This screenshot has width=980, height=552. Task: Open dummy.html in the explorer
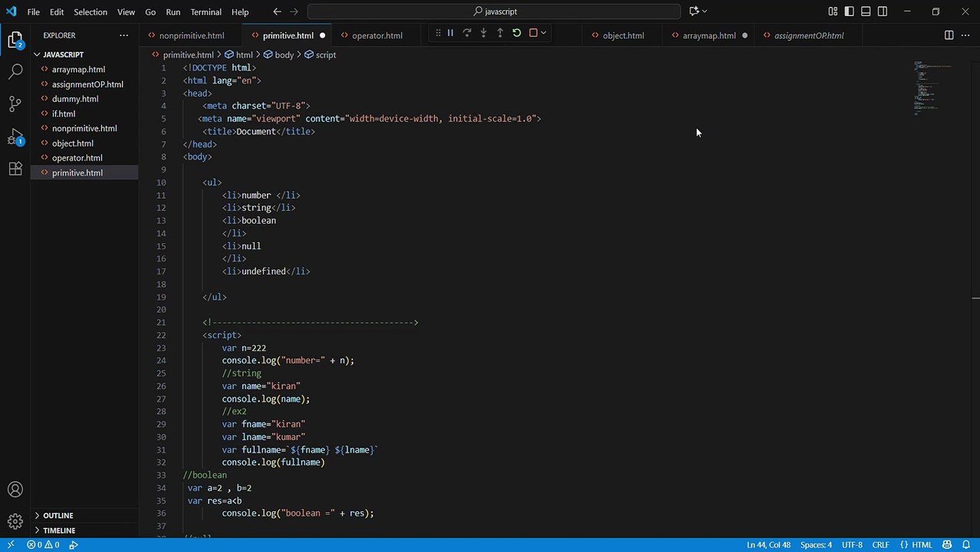74,99
